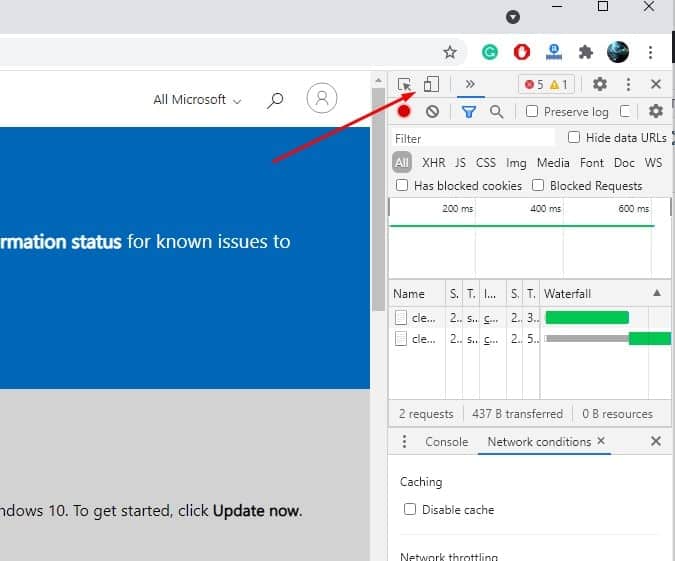Open the Extensions puzzle piece menu
Viewport: 675px width, 561px height.
click(x=586, y=53)
